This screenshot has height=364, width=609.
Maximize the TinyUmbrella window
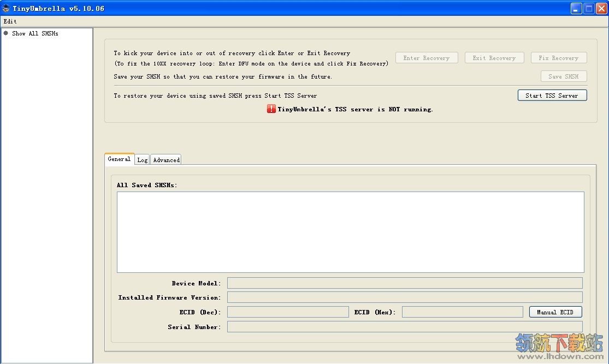tap(589, 9)
